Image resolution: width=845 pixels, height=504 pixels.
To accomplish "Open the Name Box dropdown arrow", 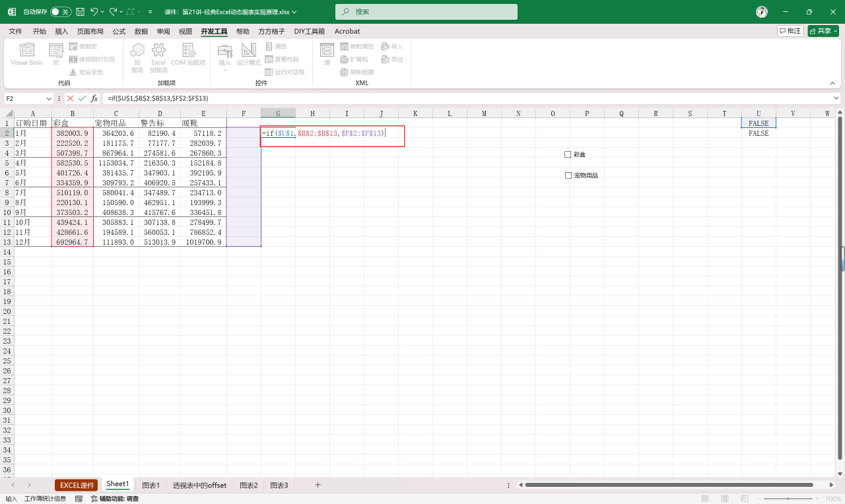I will click(x=49, y=98).
